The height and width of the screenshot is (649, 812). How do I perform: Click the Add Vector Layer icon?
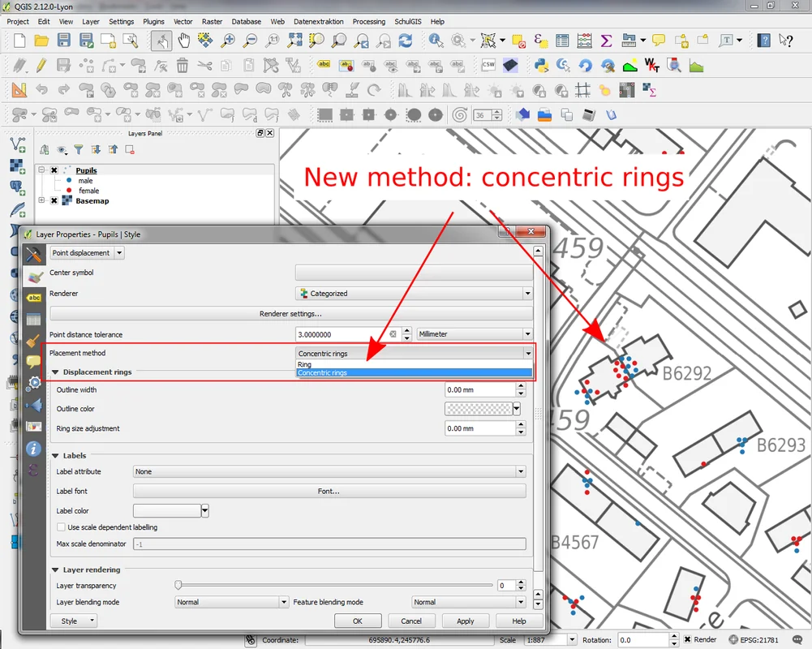coord(17,145)
